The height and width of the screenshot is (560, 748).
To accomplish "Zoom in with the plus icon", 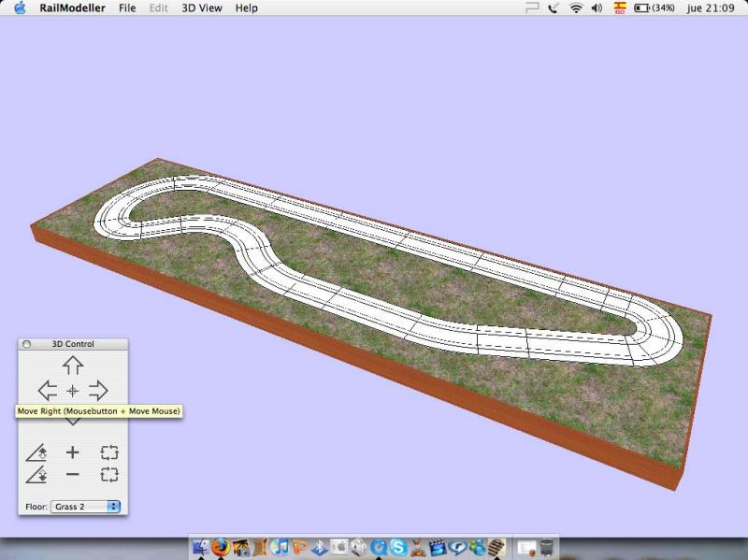I will pyautogui.click(x=73, y=452).
